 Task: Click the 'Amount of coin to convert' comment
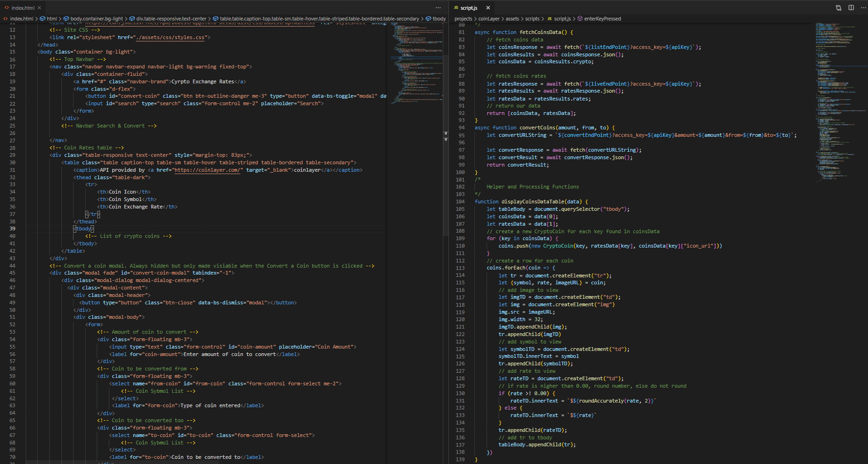coord(147,332)
